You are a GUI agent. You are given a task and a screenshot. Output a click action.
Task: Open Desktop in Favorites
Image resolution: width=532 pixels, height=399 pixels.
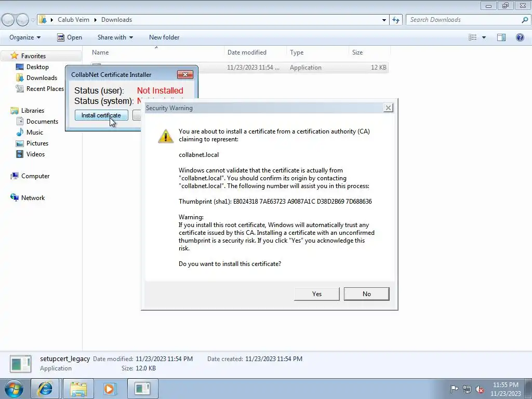point(37,67)
